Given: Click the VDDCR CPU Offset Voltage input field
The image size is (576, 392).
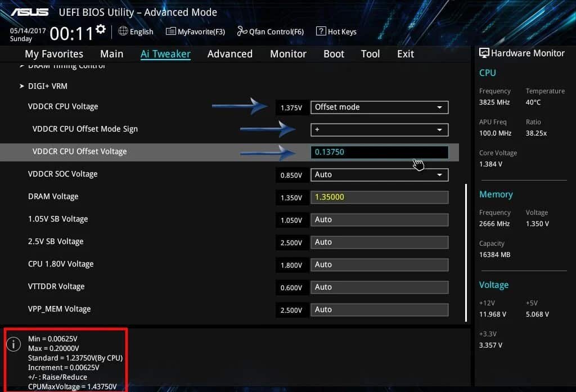Looking at the screenshot, I should point(379,152).
